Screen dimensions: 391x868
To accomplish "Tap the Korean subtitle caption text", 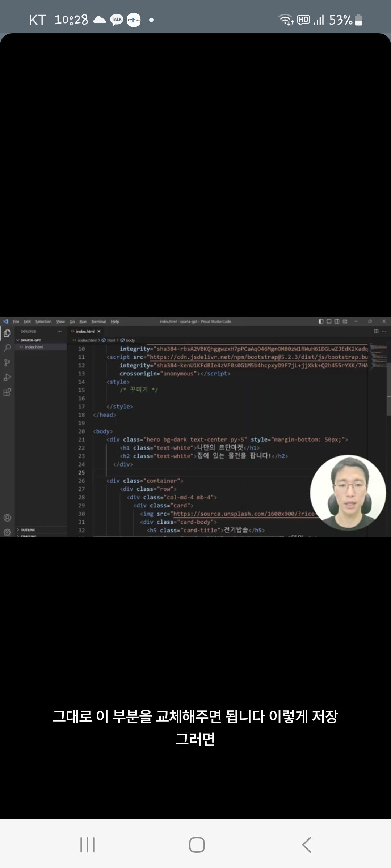I will (195, 727).
